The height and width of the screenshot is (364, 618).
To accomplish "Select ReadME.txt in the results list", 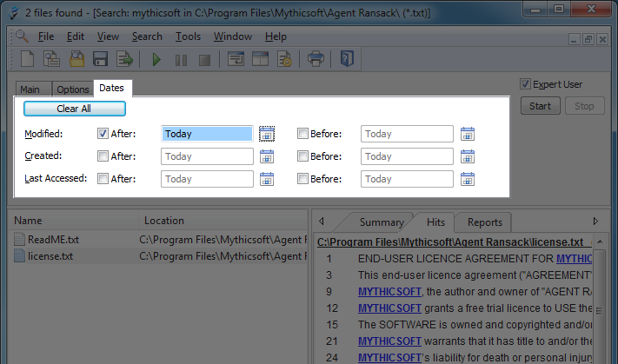I will [x=54, y=239].
